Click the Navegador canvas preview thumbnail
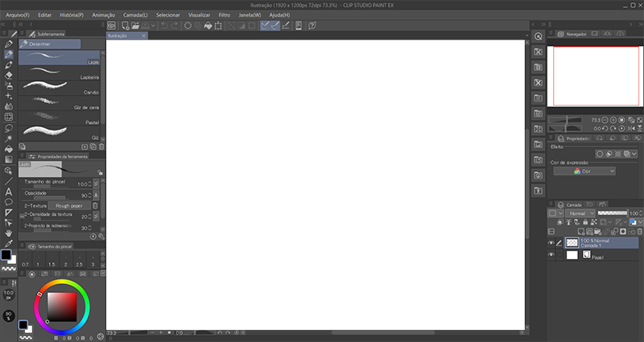Viewport: 644px width, 342px height. (x=593, y=76)
